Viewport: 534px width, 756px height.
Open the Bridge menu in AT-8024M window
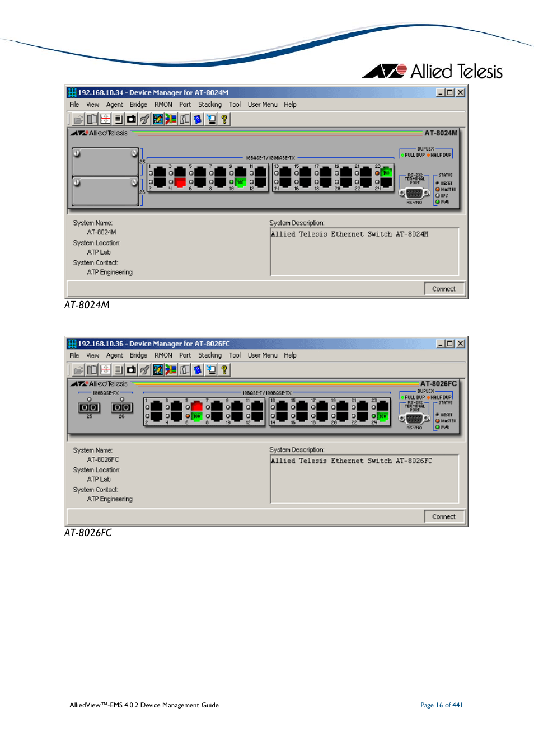click(x=139, y=105)
